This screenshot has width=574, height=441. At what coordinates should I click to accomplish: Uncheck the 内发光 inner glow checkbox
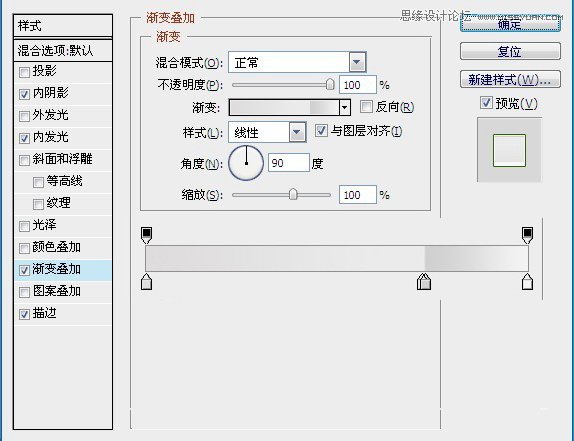click(x=24, y=138)
